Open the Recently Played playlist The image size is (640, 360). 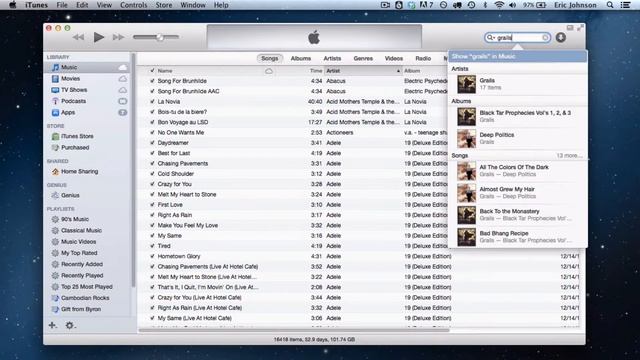82,276
